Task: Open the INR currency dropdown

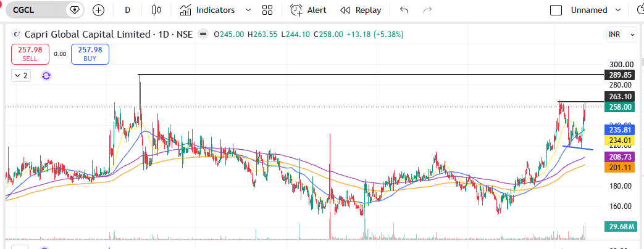Action: (x=621, y=35)
